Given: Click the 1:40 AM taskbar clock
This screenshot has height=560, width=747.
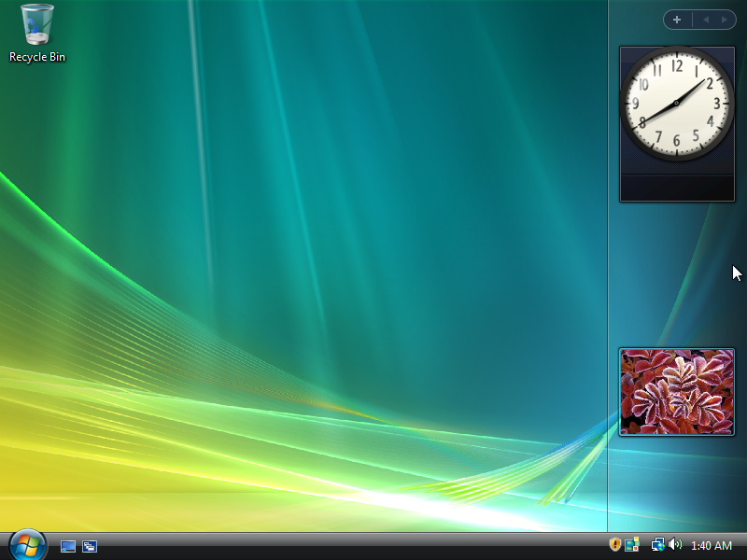Looking at the screenshot, I should click(711, 546).
